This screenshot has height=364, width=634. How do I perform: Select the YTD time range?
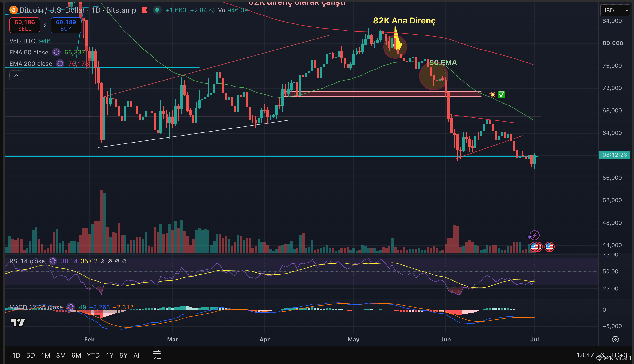pos(93,355)
